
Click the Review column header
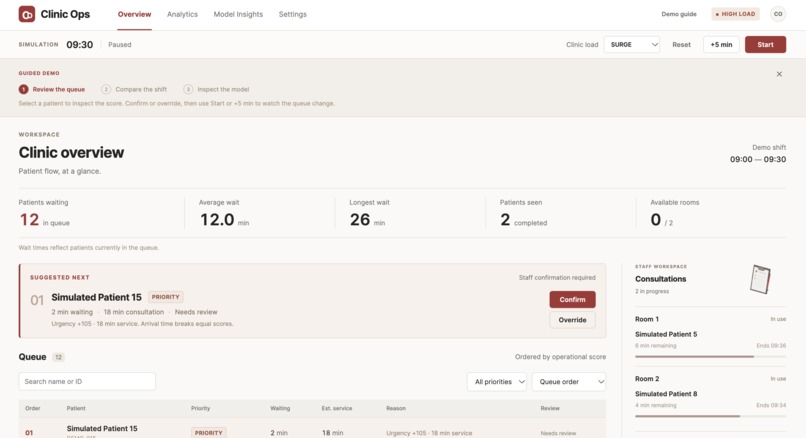(x=550, y=408)
